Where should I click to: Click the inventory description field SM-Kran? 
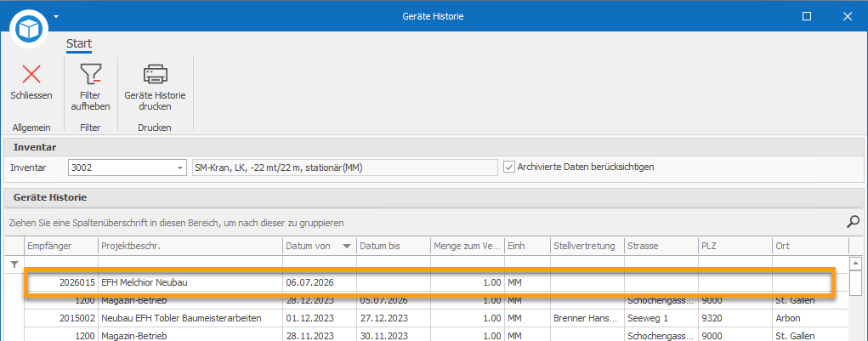(x=343, y=168)
